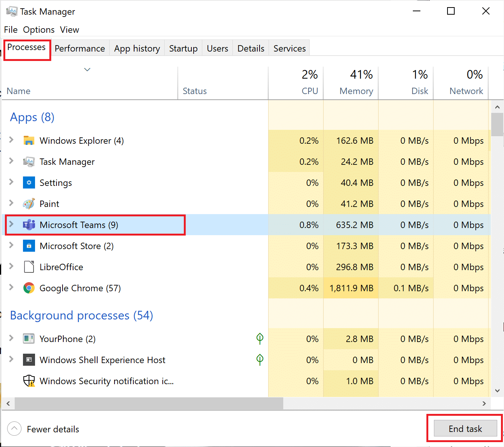Open the Options menu

coord(38,30)
